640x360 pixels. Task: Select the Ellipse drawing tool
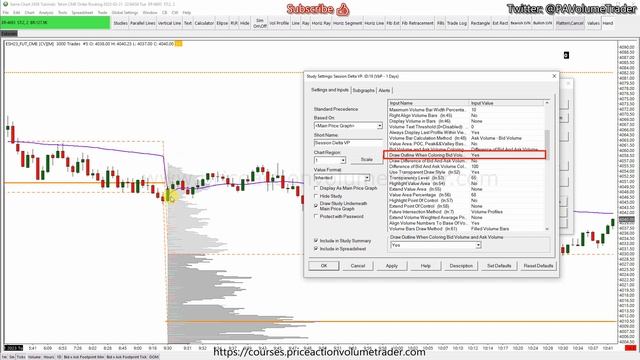click(x=222, y=23)
